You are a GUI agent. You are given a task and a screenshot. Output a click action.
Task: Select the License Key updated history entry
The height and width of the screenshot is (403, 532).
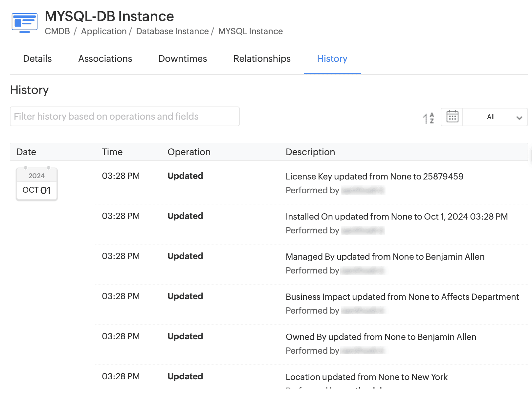point(374,177)
